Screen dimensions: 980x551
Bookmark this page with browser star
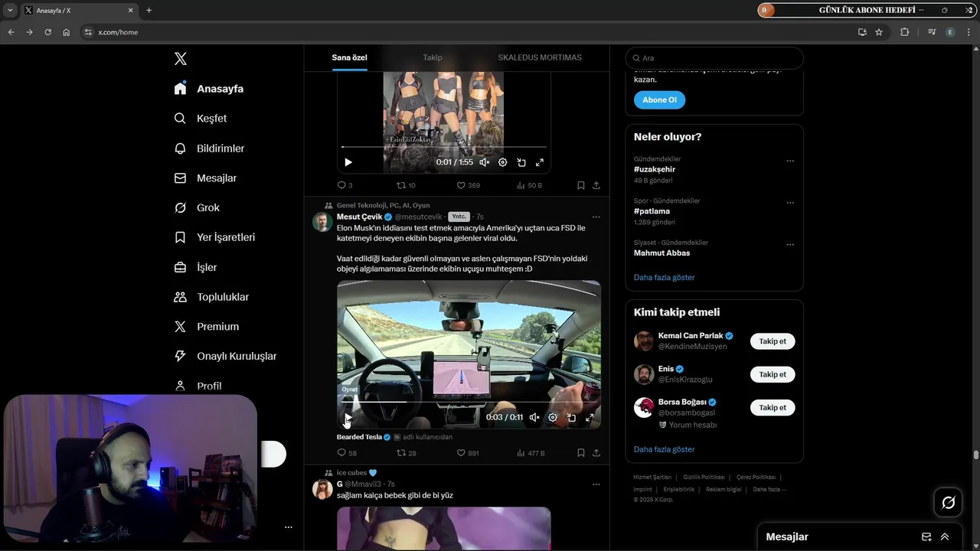(x=879, y=32)
